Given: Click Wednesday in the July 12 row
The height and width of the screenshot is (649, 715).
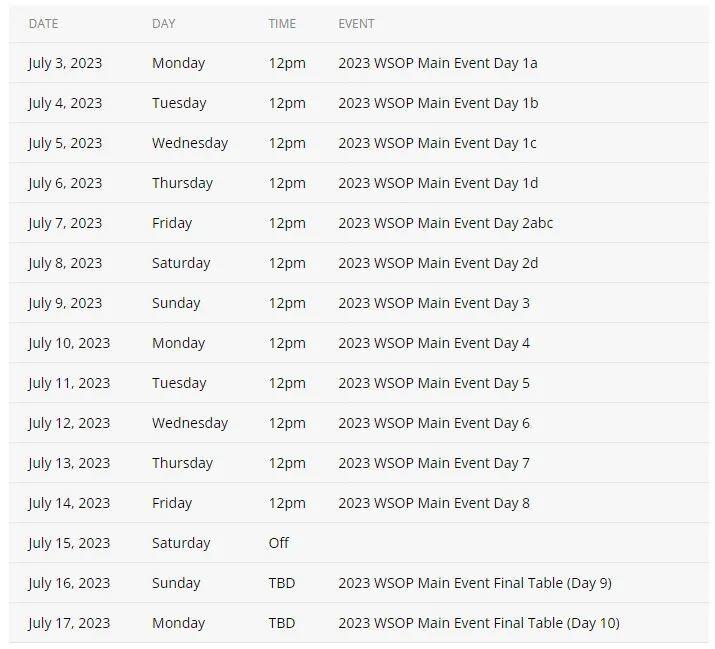Looking at the screenshot, I should 190,423.
